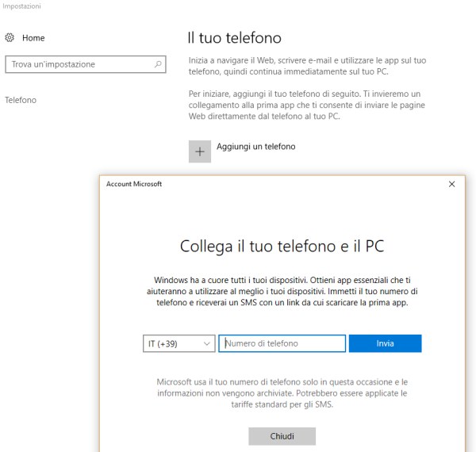Open the IT (+39) country code dropdown
The height and width of the screenshot is (452, 476).
(178, 343)
